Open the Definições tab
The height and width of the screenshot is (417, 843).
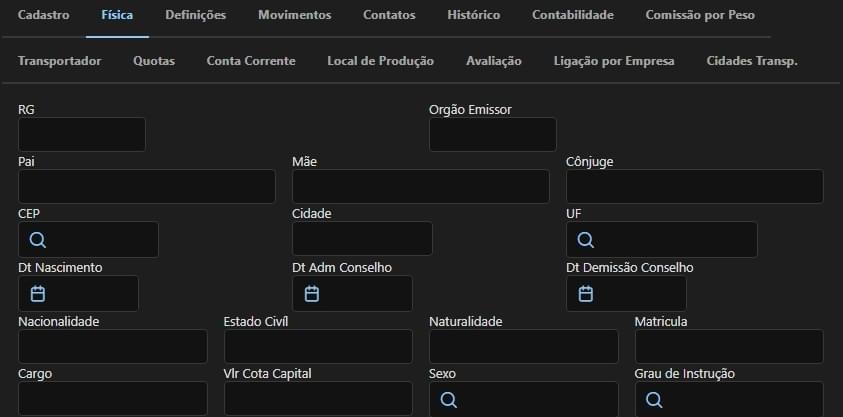(196, 15)
